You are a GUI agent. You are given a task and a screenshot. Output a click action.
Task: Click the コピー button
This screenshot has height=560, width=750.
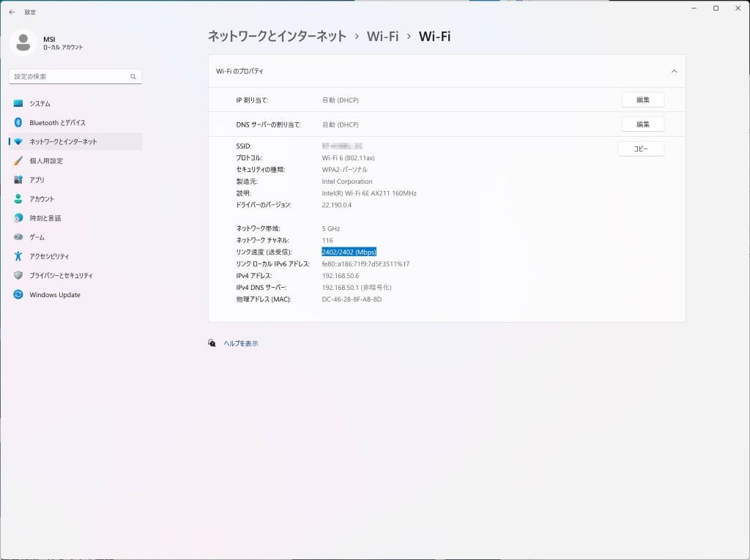click(640, 149)
